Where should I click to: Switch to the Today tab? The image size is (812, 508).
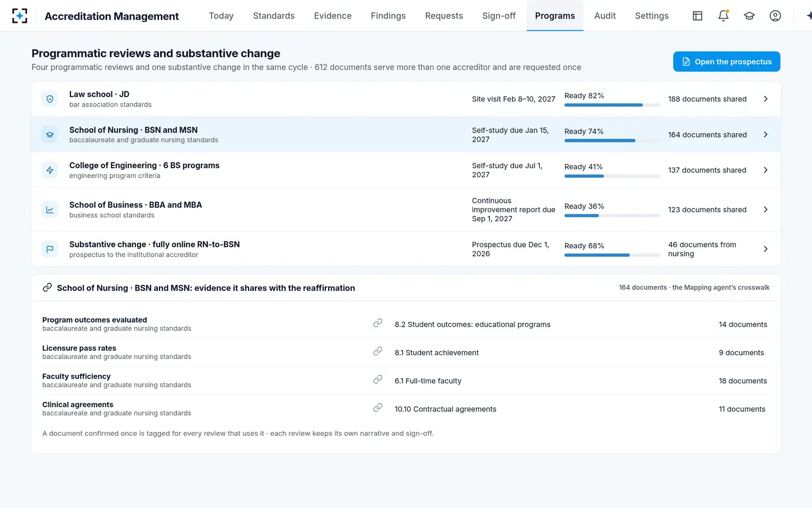pyautogui.click(x=221, y=16)
